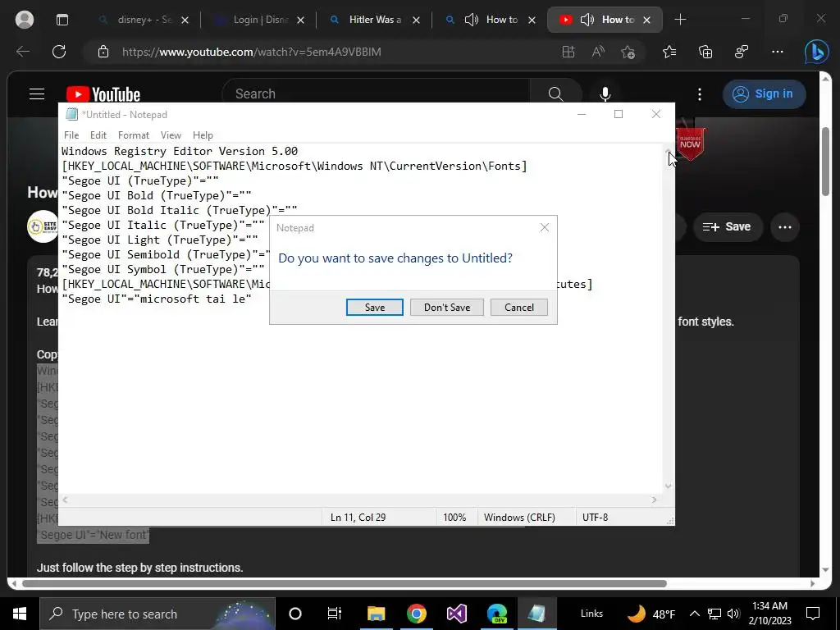Launch Chrome from taskbar
Screen dimensions: 840x630
click(416, 614)
